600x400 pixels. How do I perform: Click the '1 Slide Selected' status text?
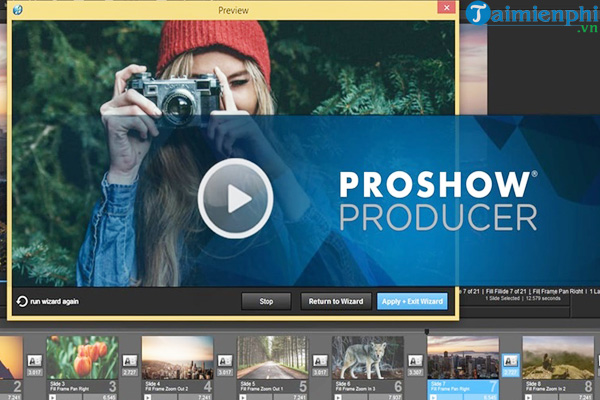(x=502, y=298)
